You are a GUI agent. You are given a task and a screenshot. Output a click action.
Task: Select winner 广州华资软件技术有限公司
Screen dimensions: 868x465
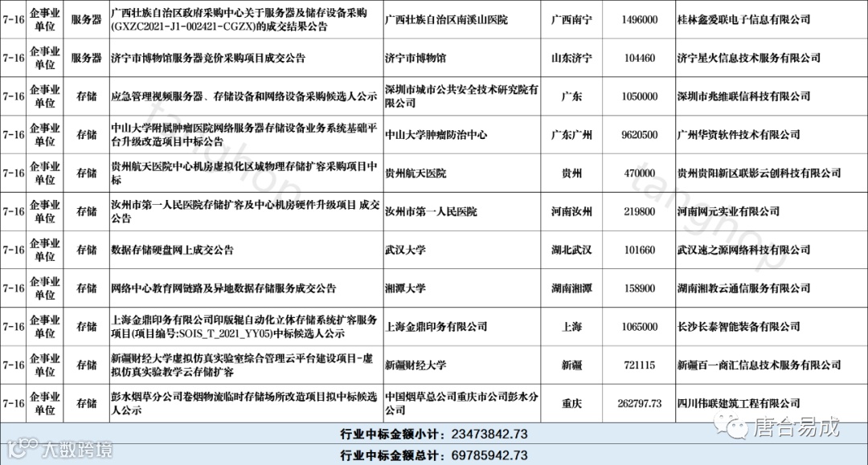739,135
